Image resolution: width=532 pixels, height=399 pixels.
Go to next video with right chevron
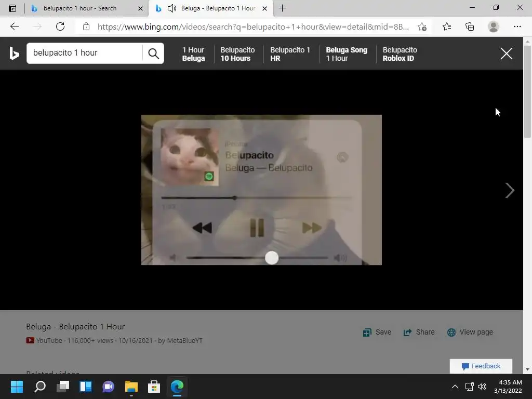(509, 190)
